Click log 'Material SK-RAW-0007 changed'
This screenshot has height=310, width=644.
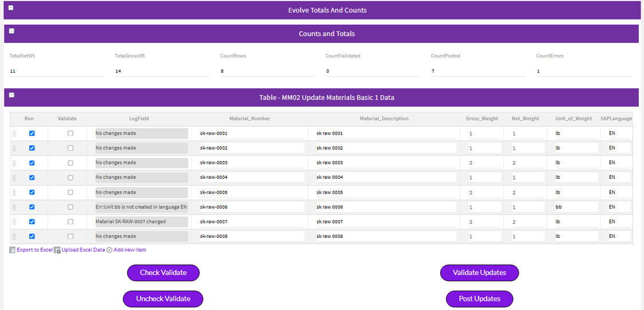coord(142,222)
